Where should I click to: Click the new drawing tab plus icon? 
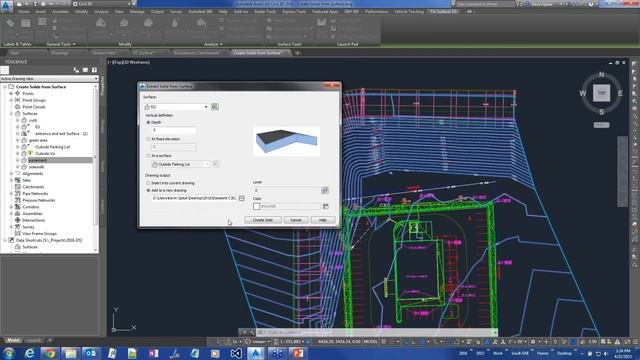click(x=298, y=53)
